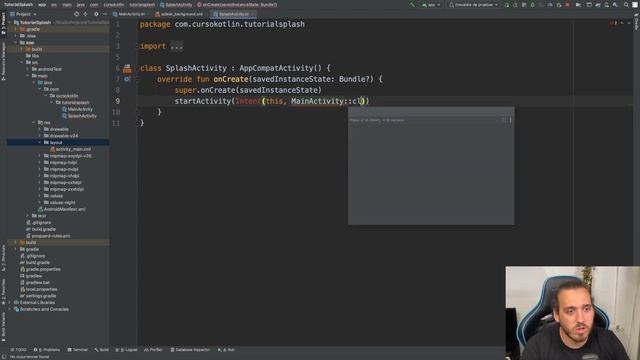Click the three-dot icon in completion popup
640x360 pixels.
coord(510,120)
